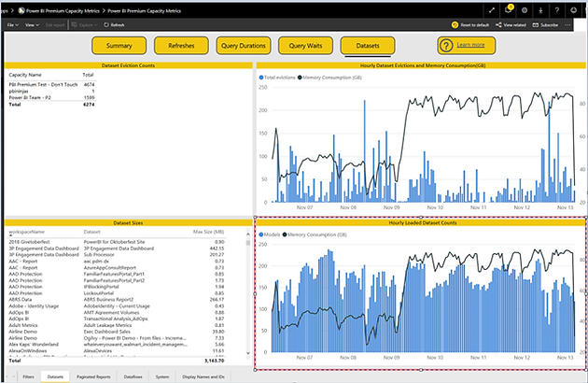Expand the Explore dropdown
The height and width of the screenshot is (383, 588).
pyautogui.click(x=95, y=25)
